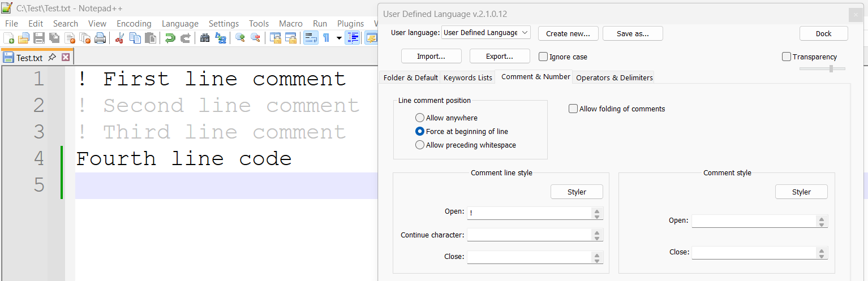
Task: Click the Import... button
Action: point(431,56)
